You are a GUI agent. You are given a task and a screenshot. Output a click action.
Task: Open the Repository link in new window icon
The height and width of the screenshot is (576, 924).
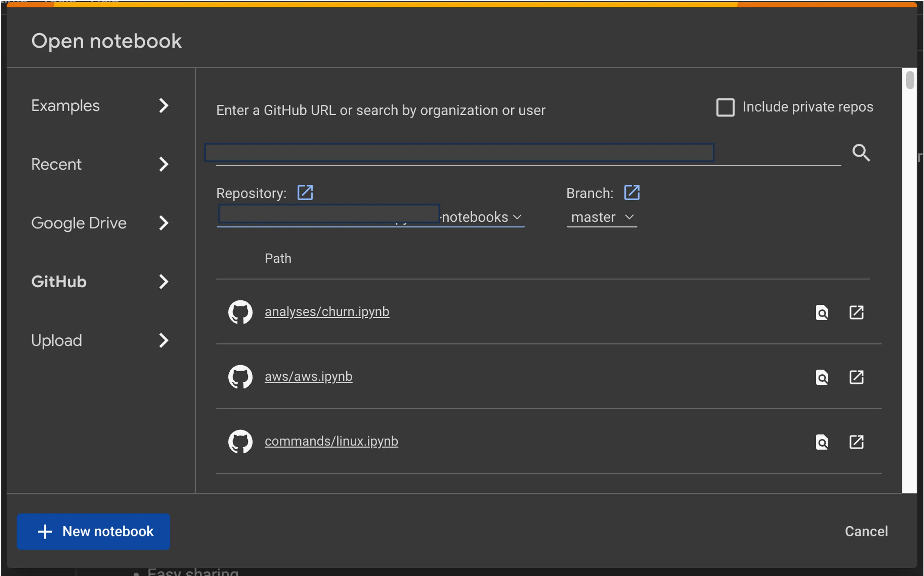point(305,192)
